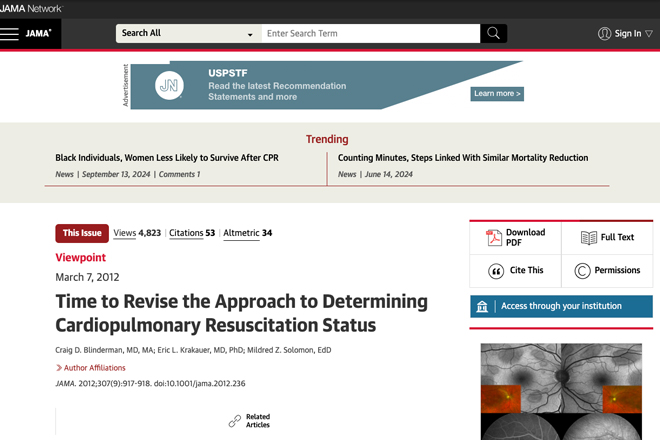This screenshot has height=440, width=660.
Task: Click Learn more in the USPSTF banner
Action: (497, 93)
